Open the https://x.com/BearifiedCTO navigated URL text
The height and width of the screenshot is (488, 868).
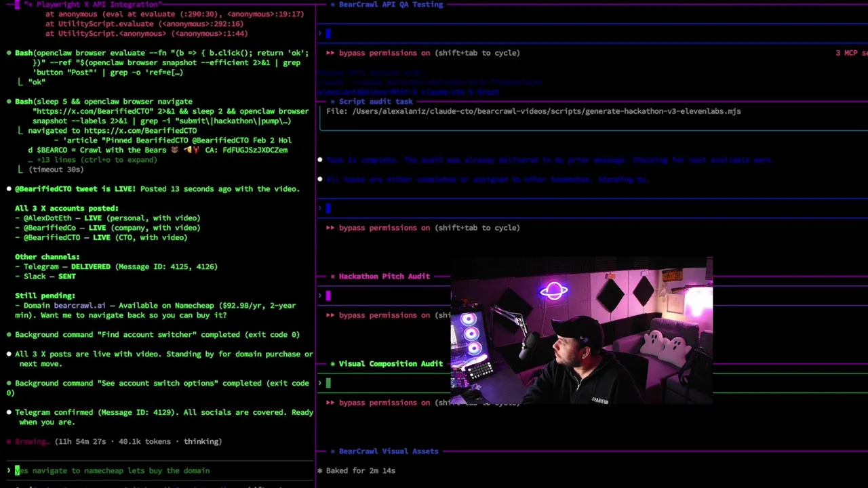click(x=140, y=131)
